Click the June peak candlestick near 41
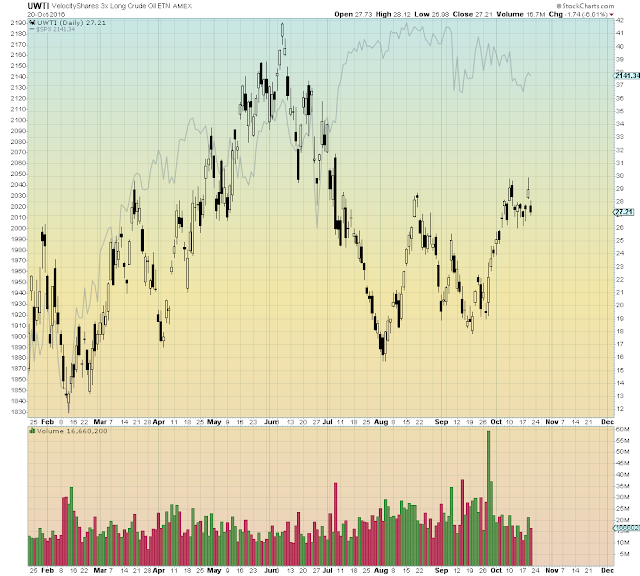Screen dimensions: 640x576 [282, 33]
